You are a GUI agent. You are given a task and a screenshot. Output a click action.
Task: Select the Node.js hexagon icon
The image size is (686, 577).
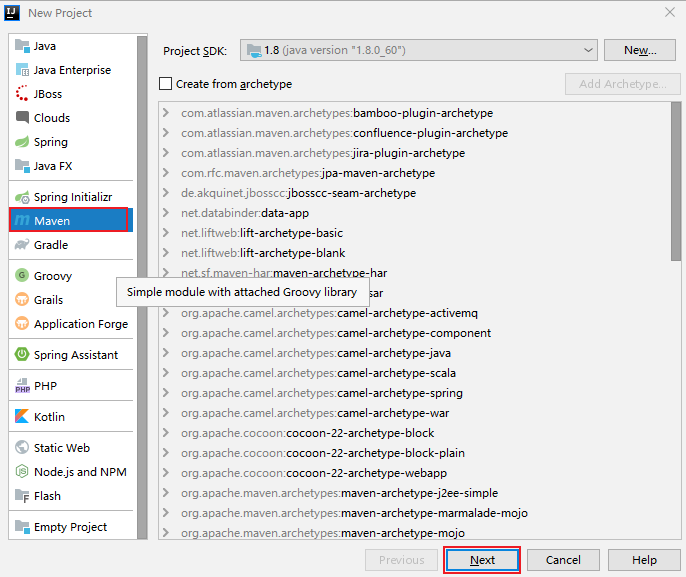coord(22,471)
